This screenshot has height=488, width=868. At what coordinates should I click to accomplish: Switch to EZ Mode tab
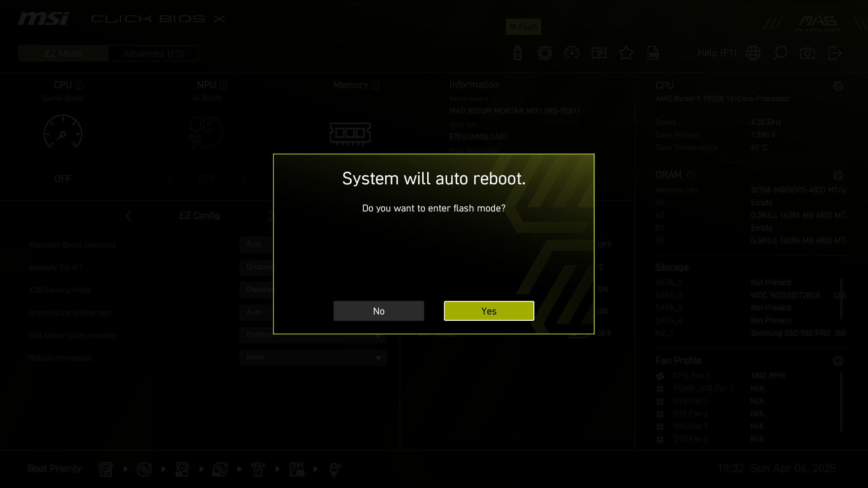(x=63, y=53)
